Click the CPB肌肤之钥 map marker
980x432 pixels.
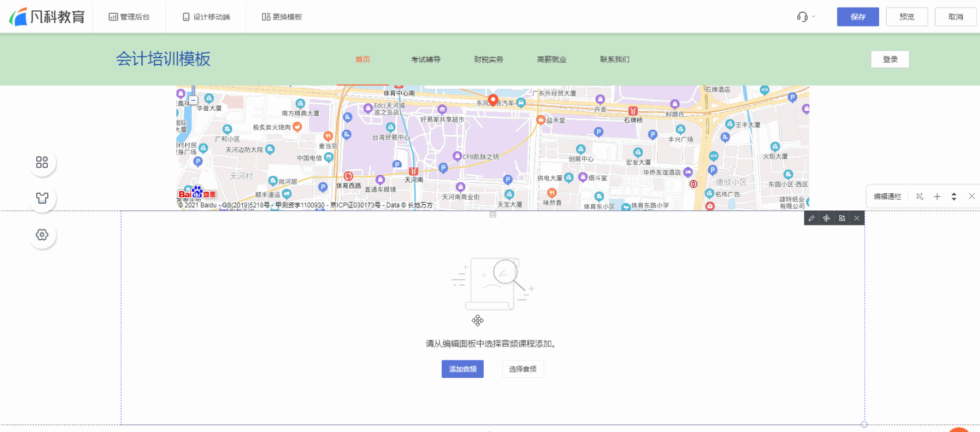coord(457,156)
